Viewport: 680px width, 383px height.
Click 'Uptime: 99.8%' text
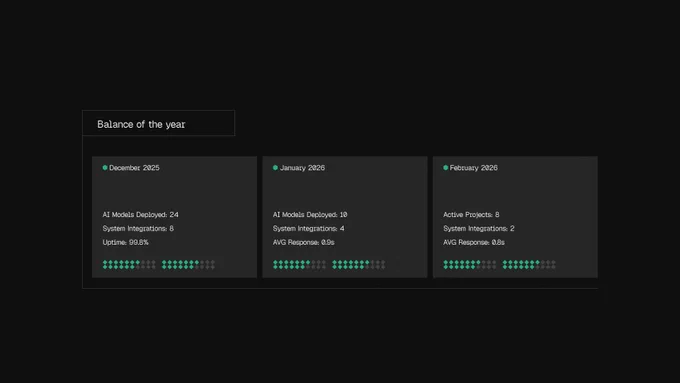(x=125, y=242)
